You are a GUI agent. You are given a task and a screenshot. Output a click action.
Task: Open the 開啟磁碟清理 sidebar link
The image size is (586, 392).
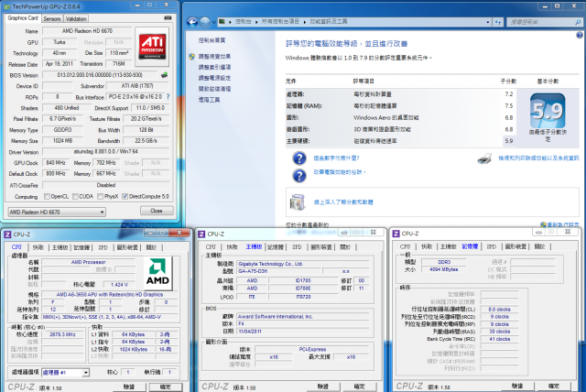pos(214,89)
